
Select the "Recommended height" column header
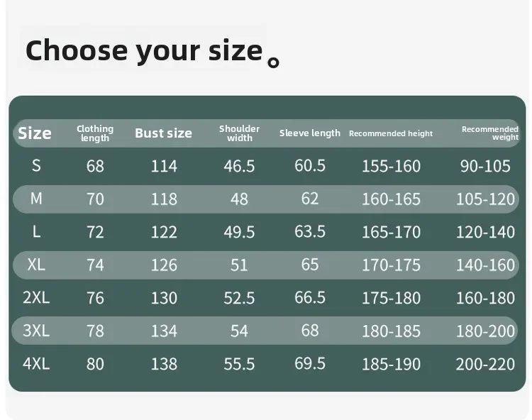pyautogui.click(x=391, y=133)
